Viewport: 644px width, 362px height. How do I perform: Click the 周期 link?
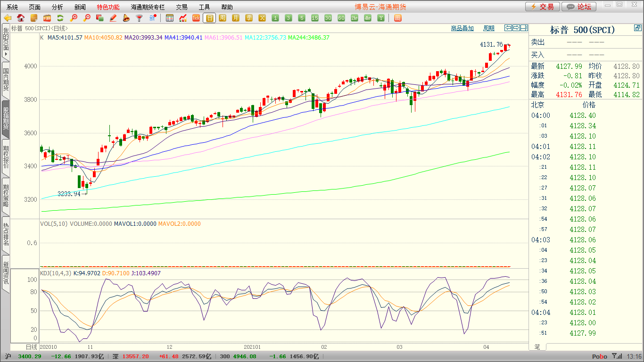pos(489,28)
